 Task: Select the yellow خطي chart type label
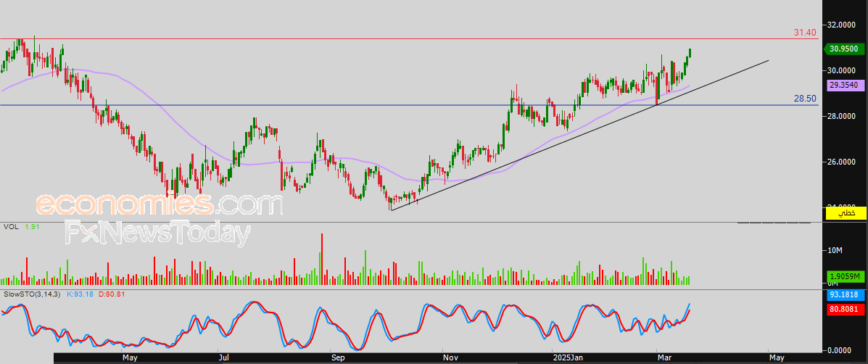[x=846, y=213]
